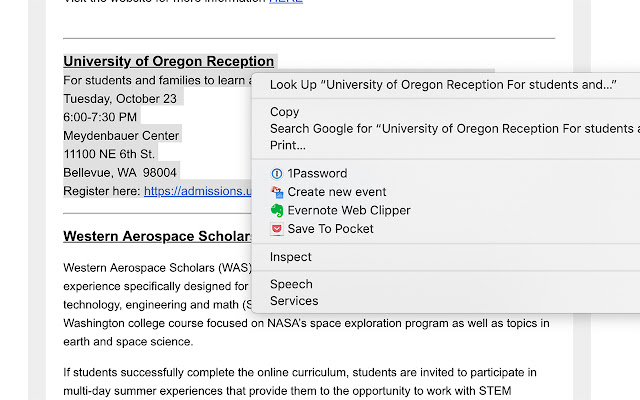Screen dimensions: 640x400
Task: Click the University of Oregon Reception heading
Action: tap(168, 61)
